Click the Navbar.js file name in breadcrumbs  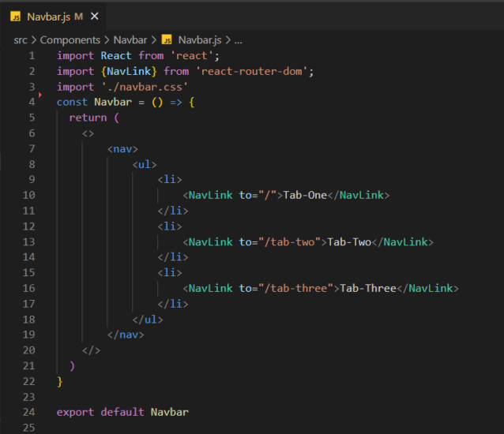200,39
